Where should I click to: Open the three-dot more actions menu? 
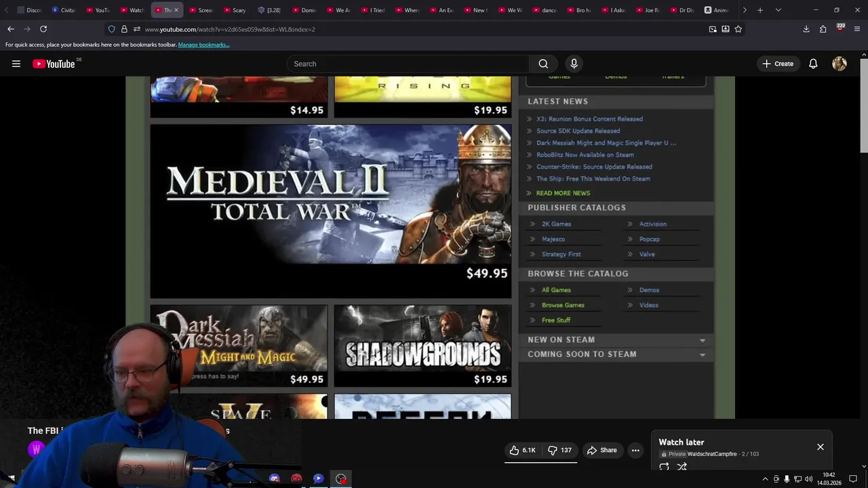tap(635, 450)
